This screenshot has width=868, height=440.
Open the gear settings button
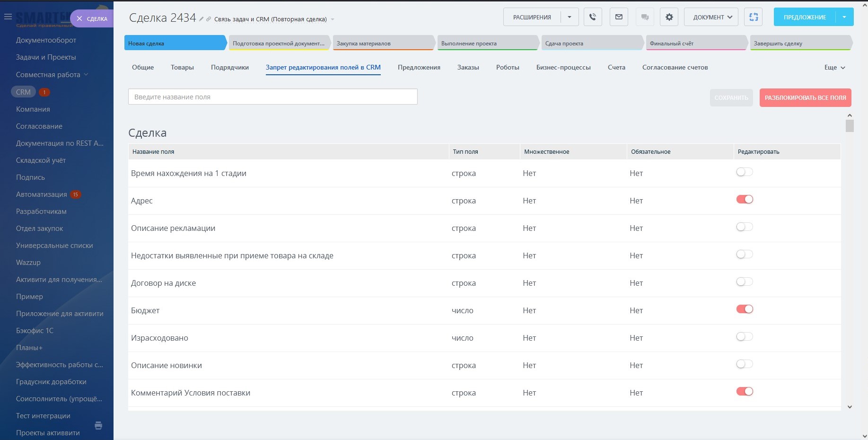669,17
